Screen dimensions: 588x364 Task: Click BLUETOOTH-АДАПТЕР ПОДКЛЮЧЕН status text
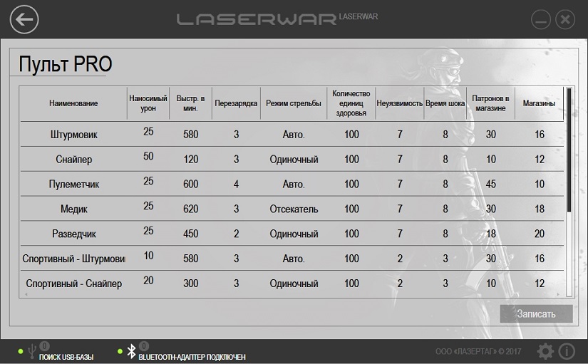point(192,357)
